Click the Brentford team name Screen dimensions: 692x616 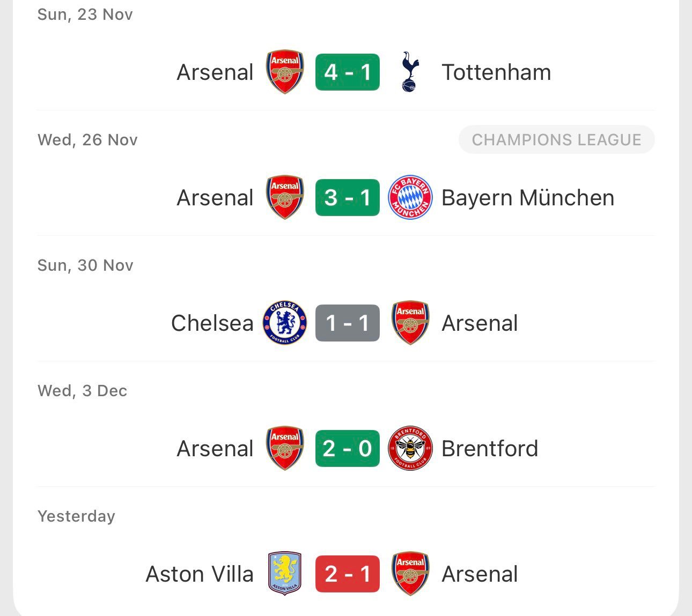(490, 448)
